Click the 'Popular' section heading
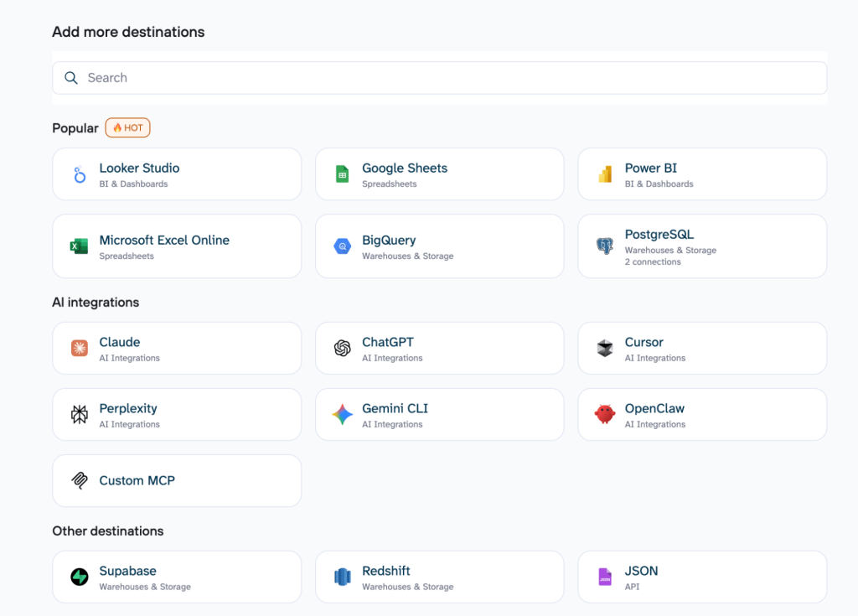Screen dimensions: 858x616 (x=75, y=128)
